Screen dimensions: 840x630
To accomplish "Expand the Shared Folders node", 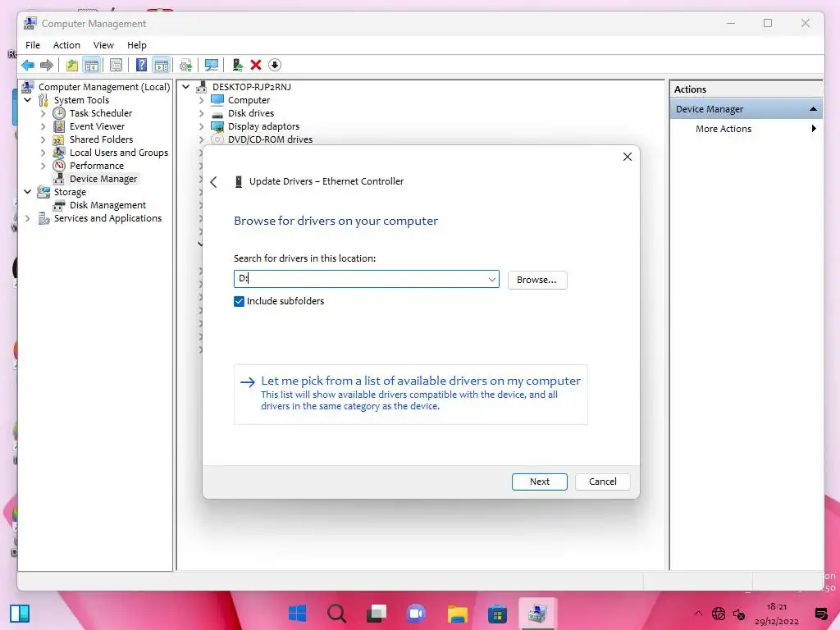I will pyautogui.click(x=43, y=139).
